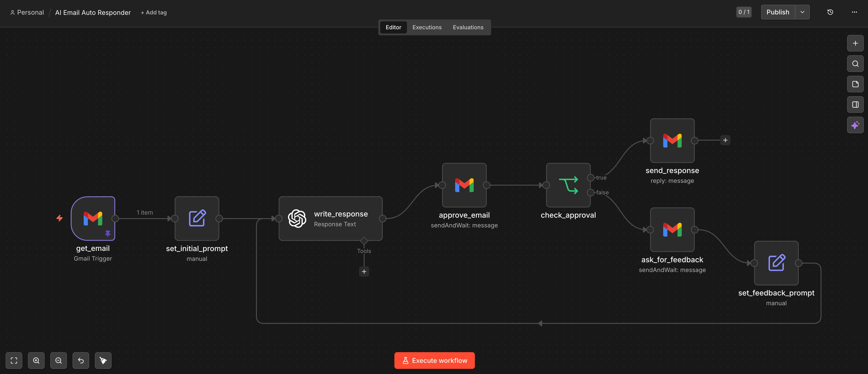Click the trigger lightning bolt beside get_email
This screenshot has width=868, height=374.
[60, 218]
